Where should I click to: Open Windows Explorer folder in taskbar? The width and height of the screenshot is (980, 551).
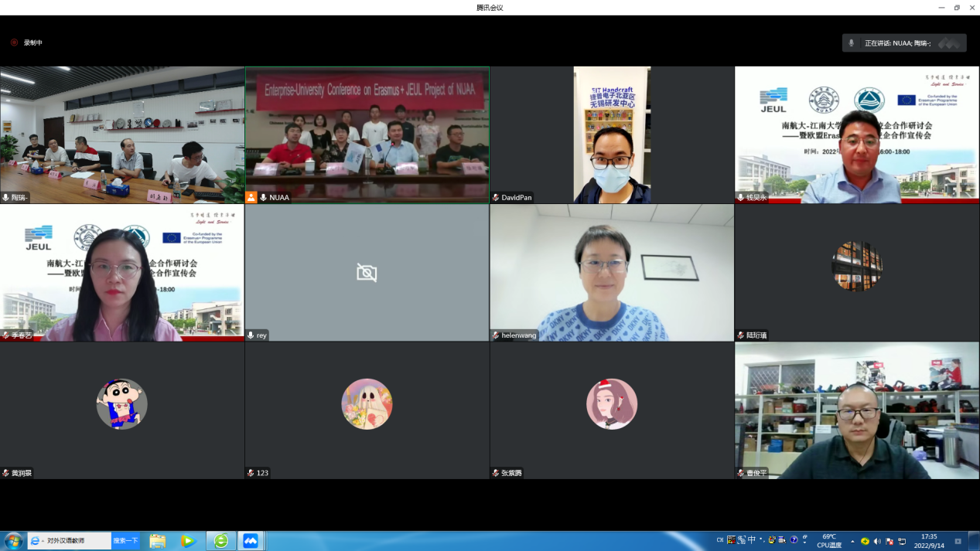[158, 541]
